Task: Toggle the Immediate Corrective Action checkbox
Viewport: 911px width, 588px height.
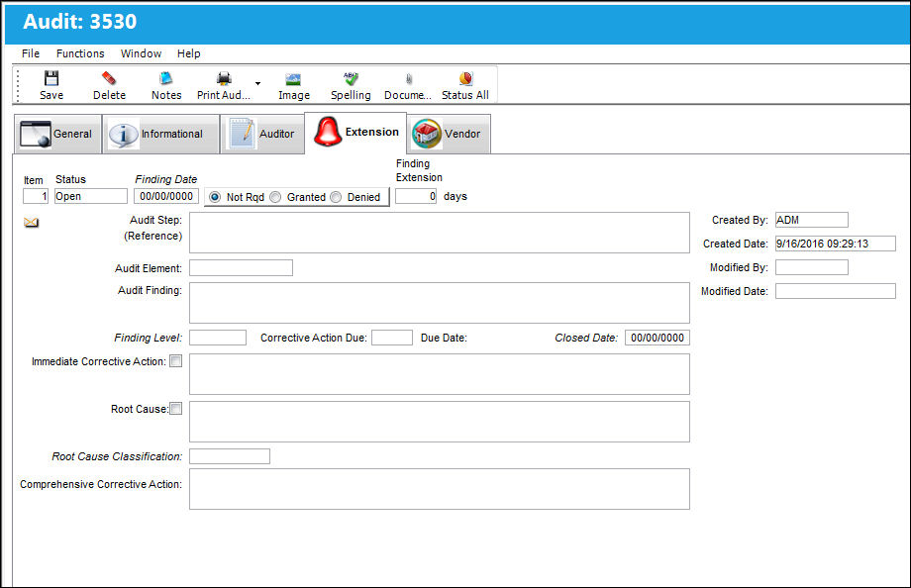Action: (x=176, y=361)
